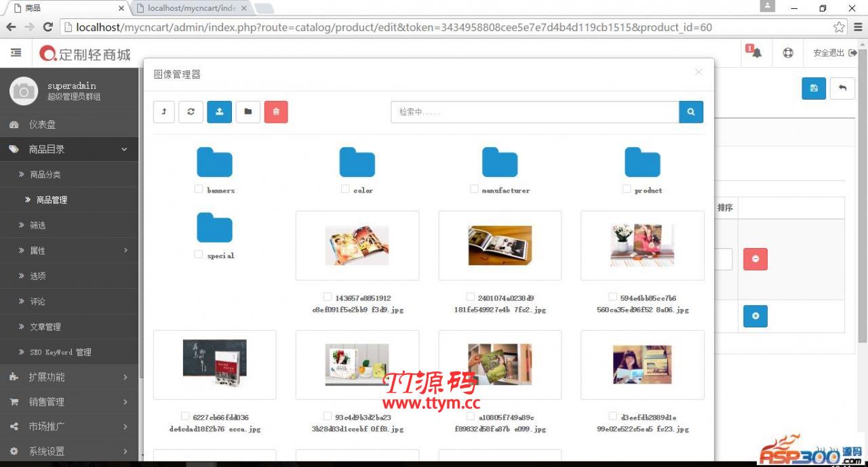Click the back reply arrow button
The width and height of the screenshot is (868, 467).
point(842,88)
